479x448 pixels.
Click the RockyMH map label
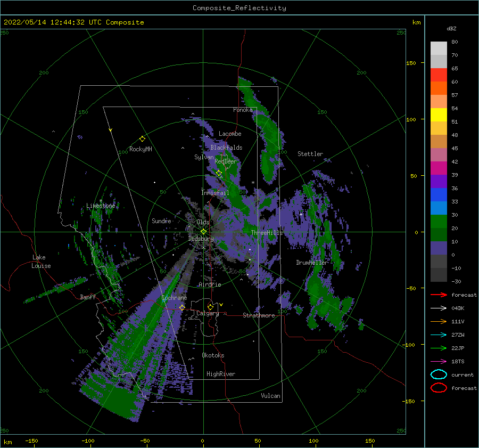pyautogui.click(x=141, y=149)
